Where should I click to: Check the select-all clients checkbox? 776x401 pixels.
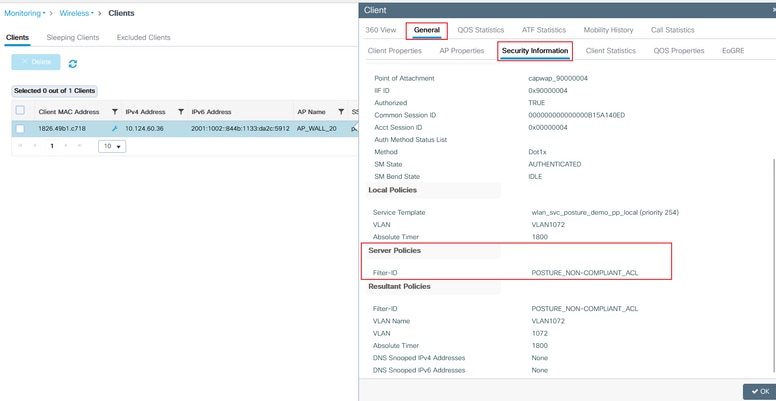click(20, 111)
